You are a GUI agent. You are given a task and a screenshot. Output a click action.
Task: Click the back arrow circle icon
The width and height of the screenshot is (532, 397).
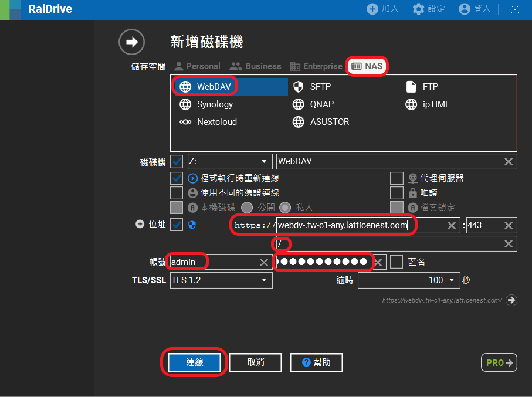[131, 42]
